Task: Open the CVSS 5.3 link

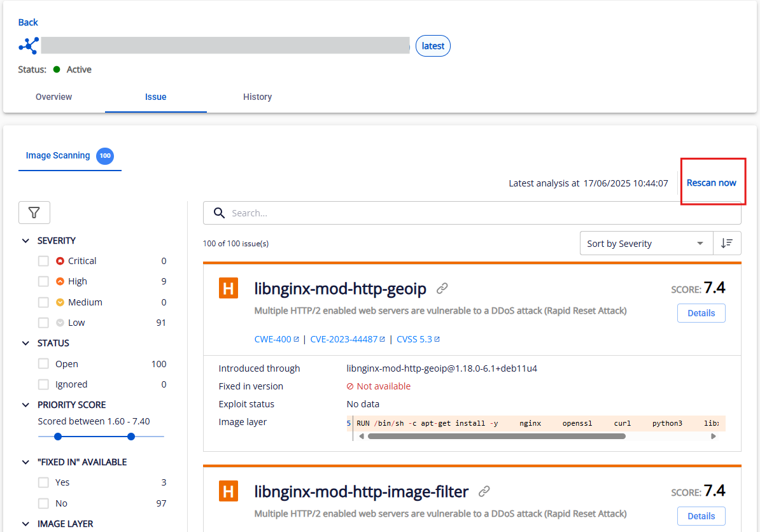Action: [418, 340]
